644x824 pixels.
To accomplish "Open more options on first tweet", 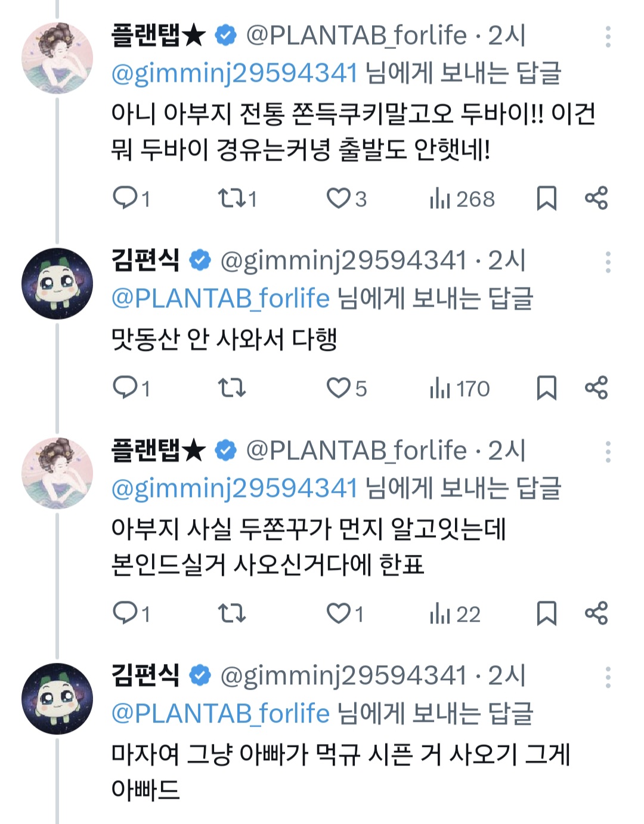I will click(x=608, y=37).
